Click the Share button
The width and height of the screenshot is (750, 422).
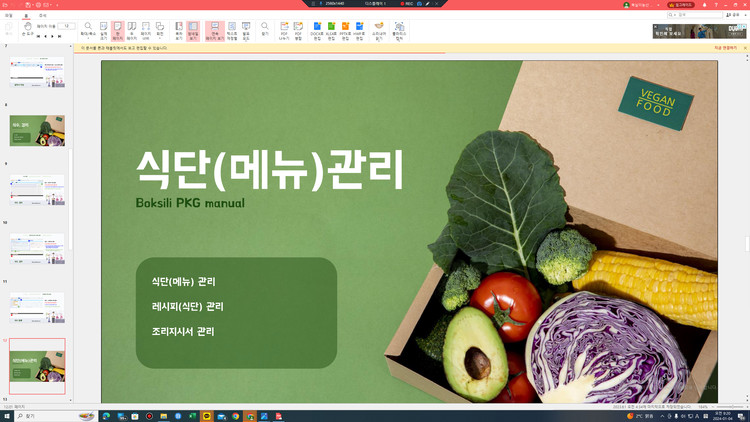[732, 15]
